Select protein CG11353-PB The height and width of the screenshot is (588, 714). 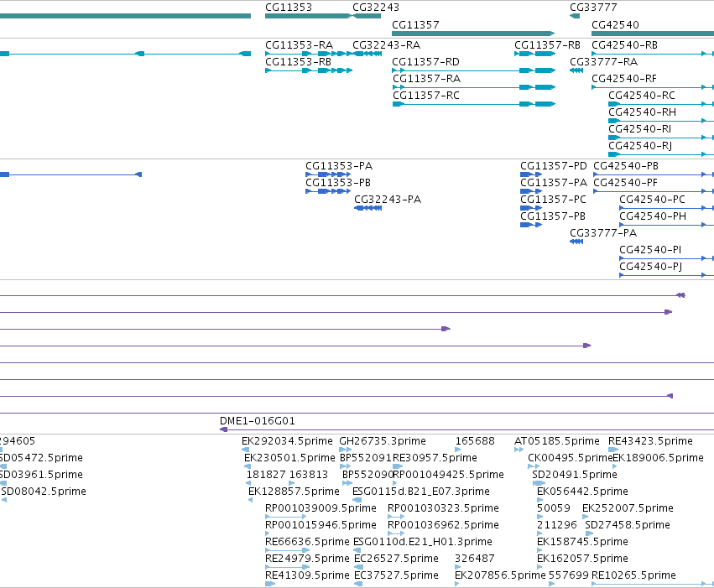338,183
